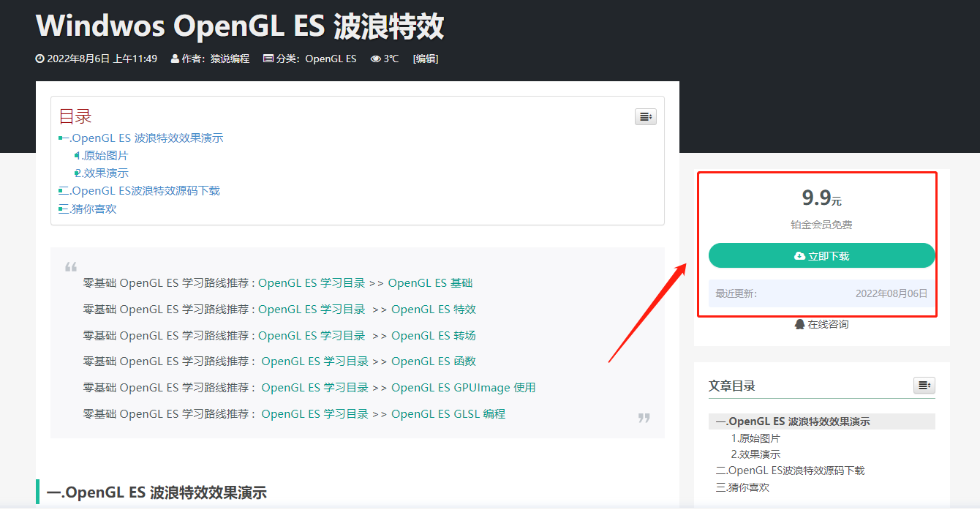Click the eye view-count icon next to 3℃

374,59
